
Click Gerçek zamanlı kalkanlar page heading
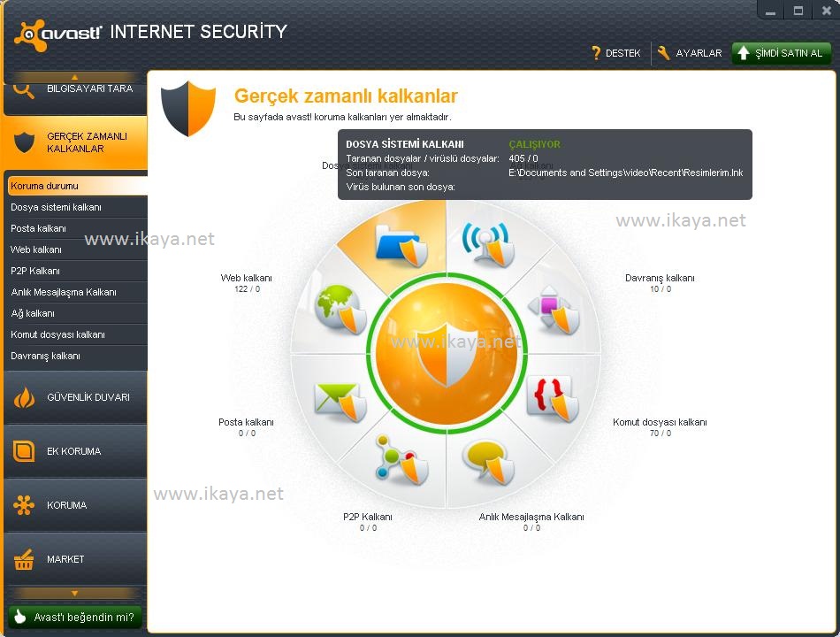pyautogui.click(x=346, y=96)
